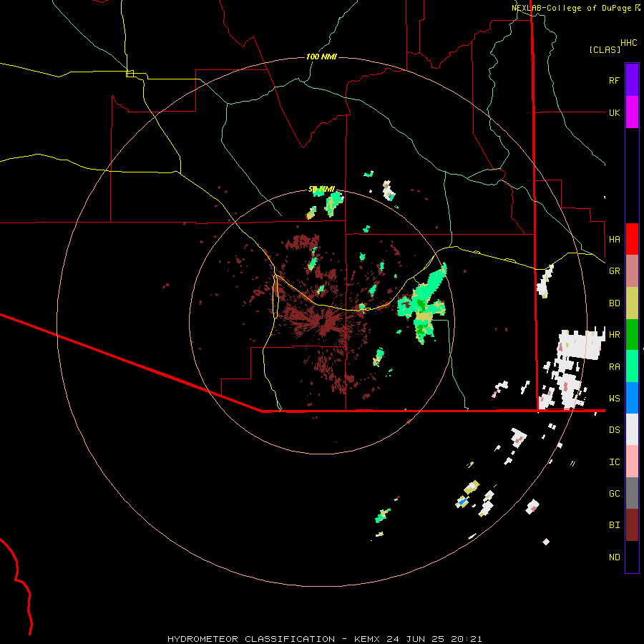Click the 50 NMI range ring label
This screenshot has width=644, height=644.
[x=321, y=190]
